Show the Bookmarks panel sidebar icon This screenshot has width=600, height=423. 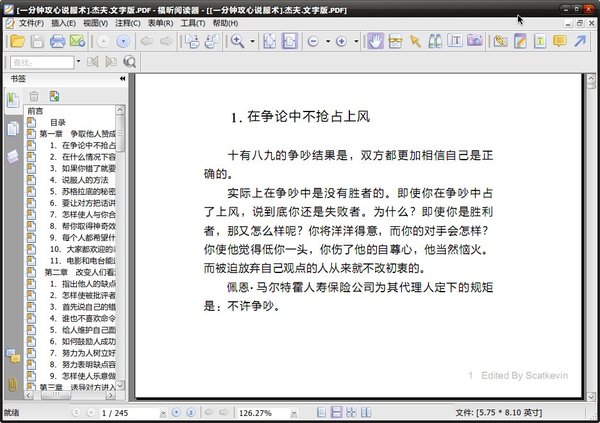coord(13,100)
